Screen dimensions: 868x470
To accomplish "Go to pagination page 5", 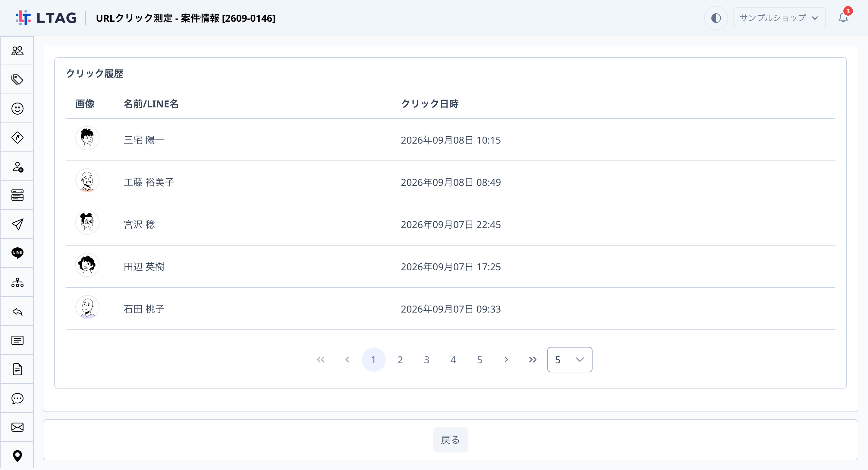I will coord(480,359).
